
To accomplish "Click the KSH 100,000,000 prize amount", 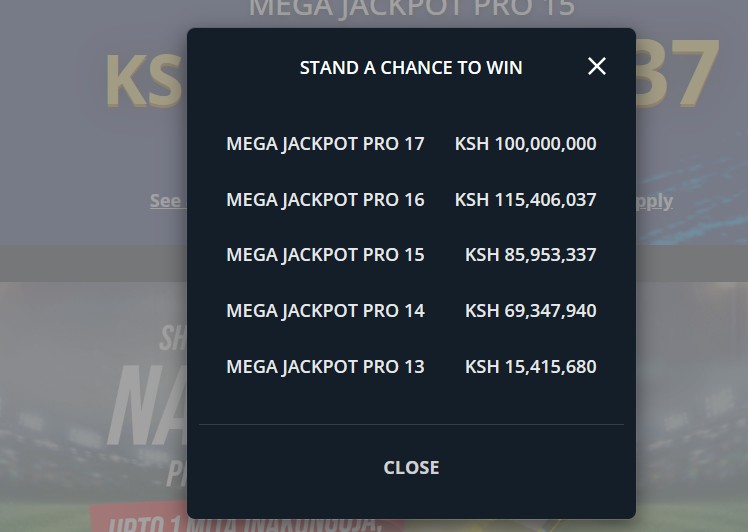I will coord(525,144).
